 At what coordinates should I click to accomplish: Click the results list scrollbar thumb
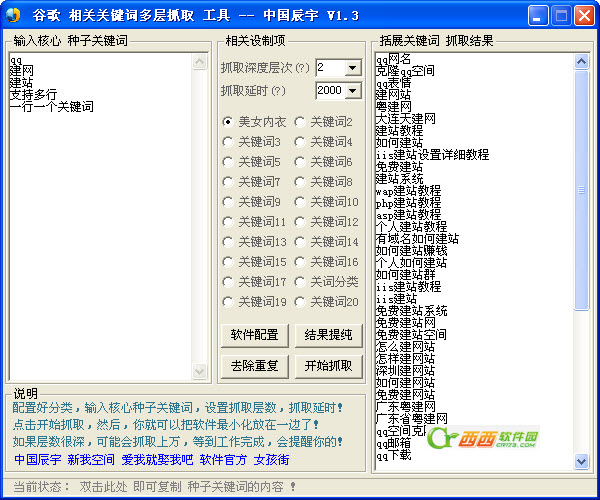[x=582, y=190]
